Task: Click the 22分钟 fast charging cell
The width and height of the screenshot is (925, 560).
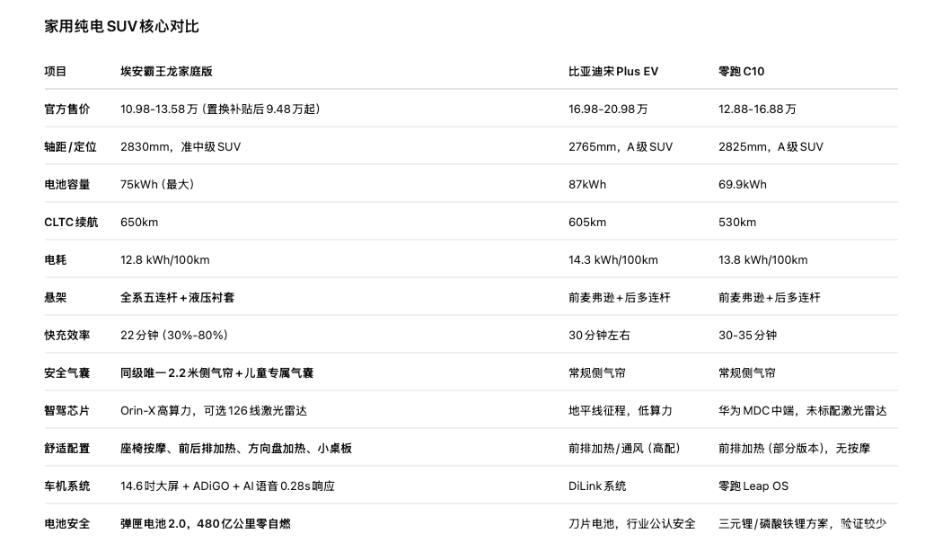Action: pos(173,336)
